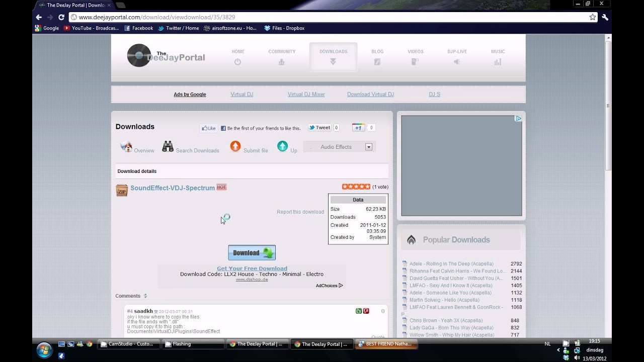The height and width of the screenshot is (362, 644).
Task: Click the Blog icon in the site nav
Action: pyautogui.click(x=377, y=62)
